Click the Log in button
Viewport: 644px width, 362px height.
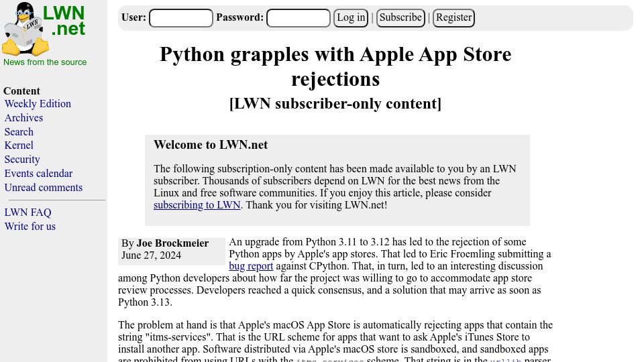[x=351, y=18]
